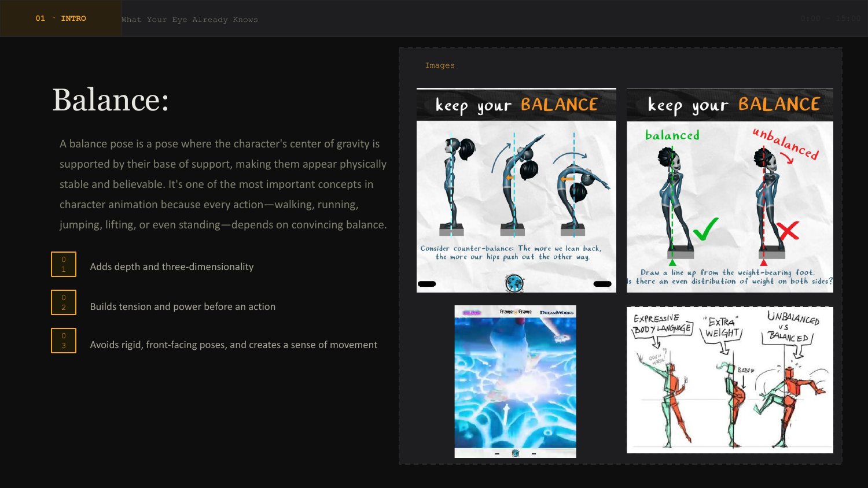The height and width of the screenshot is (488, 868).
Task: Click the globe logo in counter-balance image
Action: (x=514, y=283)
